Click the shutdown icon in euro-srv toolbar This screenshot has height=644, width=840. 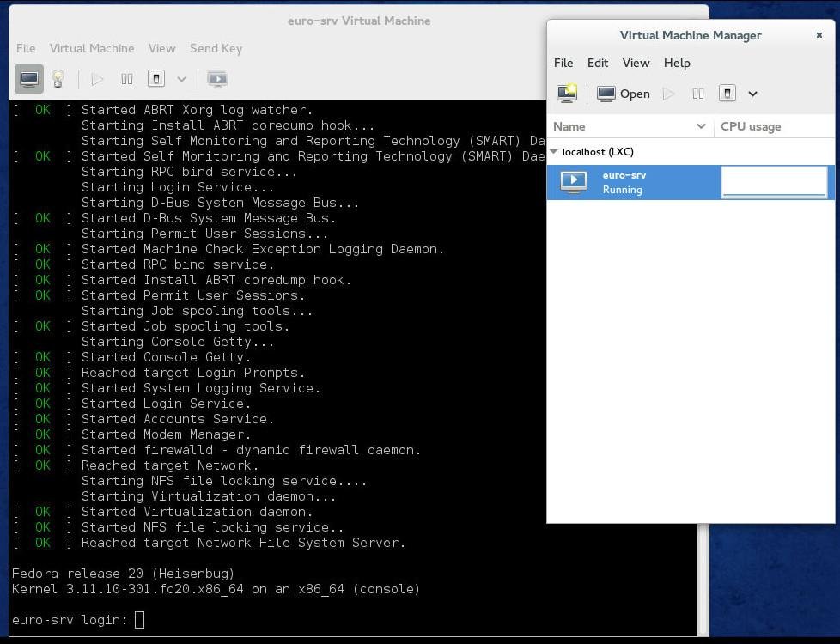[x=155, y=79]
